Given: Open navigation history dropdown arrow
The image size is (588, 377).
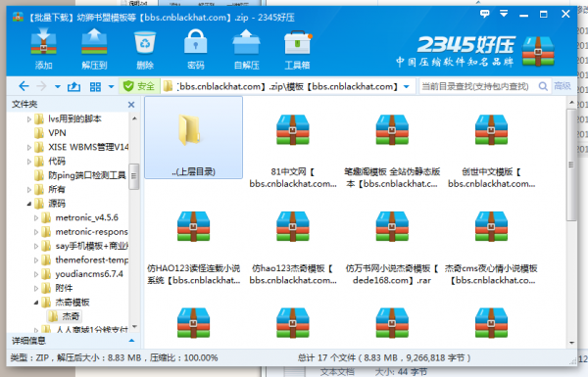Looking at the screenshot, I should 58,87.
